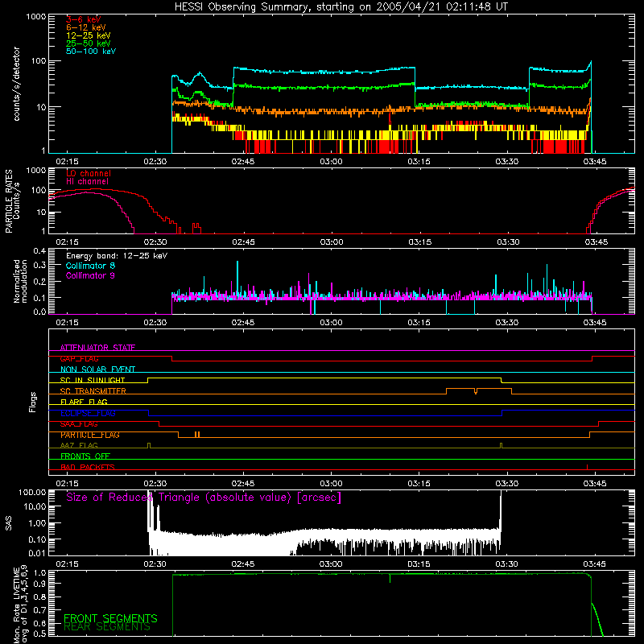The height and width of the screenshot is (644, 644).
Task: Select the blue ECLIPSE_FLAG label
Action: click(88, 413)
